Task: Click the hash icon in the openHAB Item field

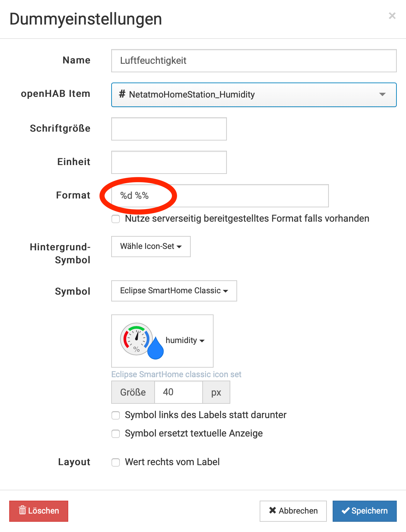Action: coord(122,94)
